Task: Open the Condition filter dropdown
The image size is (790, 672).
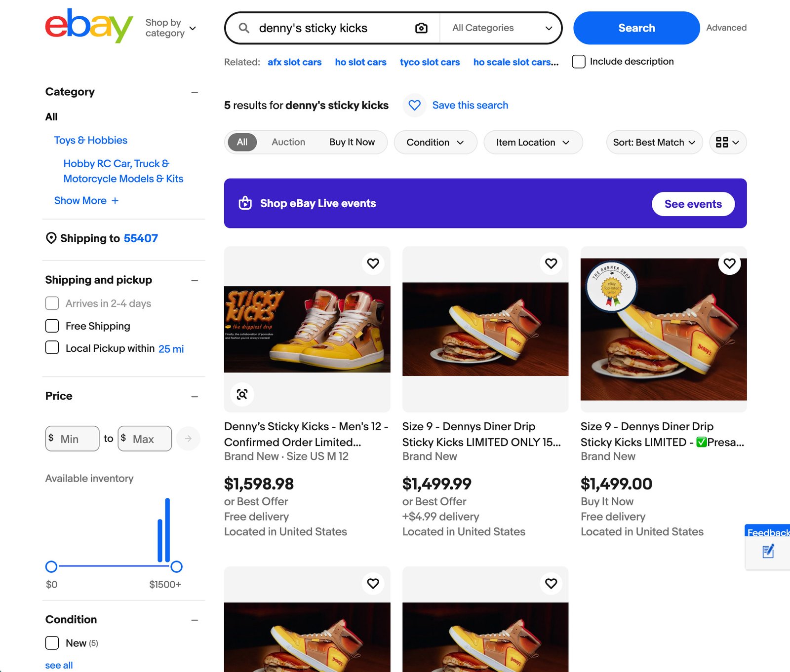Action: click(x=435, y=142)
